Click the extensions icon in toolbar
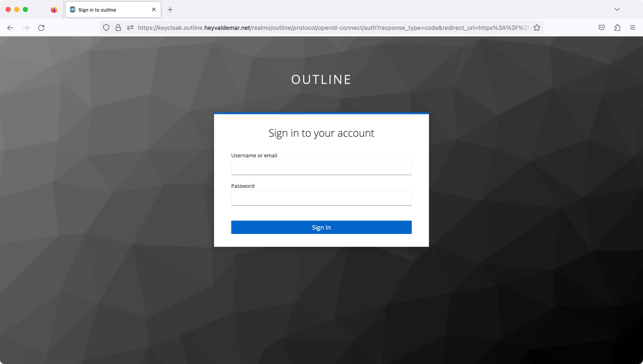 tap(617, 27)
